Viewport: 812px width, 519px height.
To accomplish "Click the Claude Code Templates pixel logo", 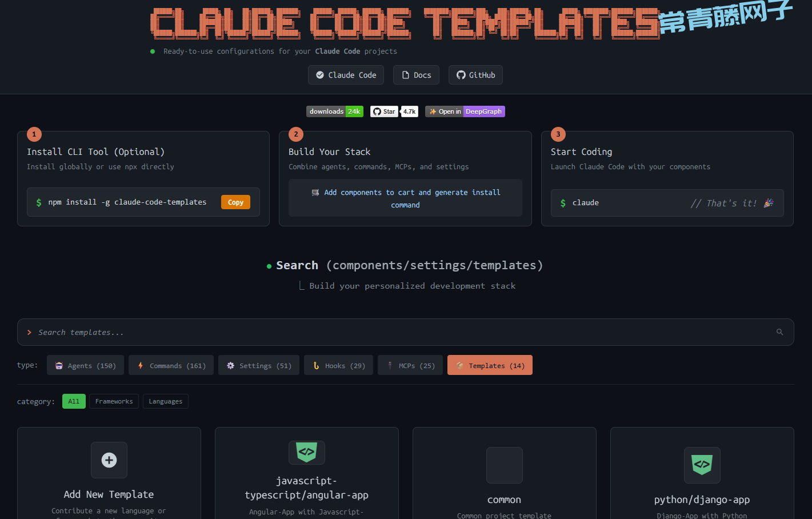I will [405, 23].
